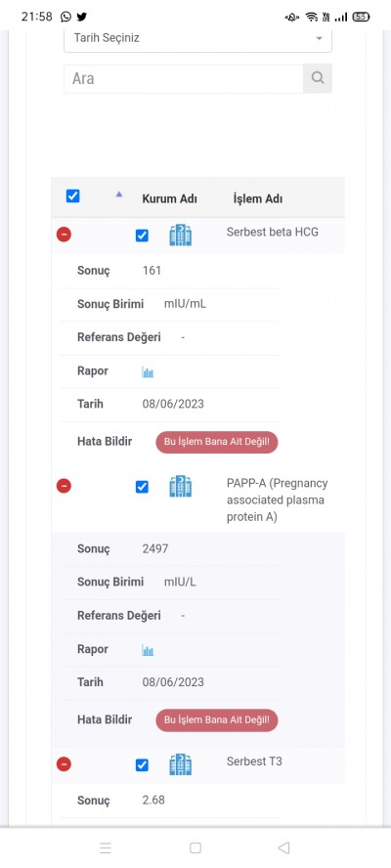391x868 pixels.
Task: Click the search magnifier icon button
Action: (x=318, y=78)
